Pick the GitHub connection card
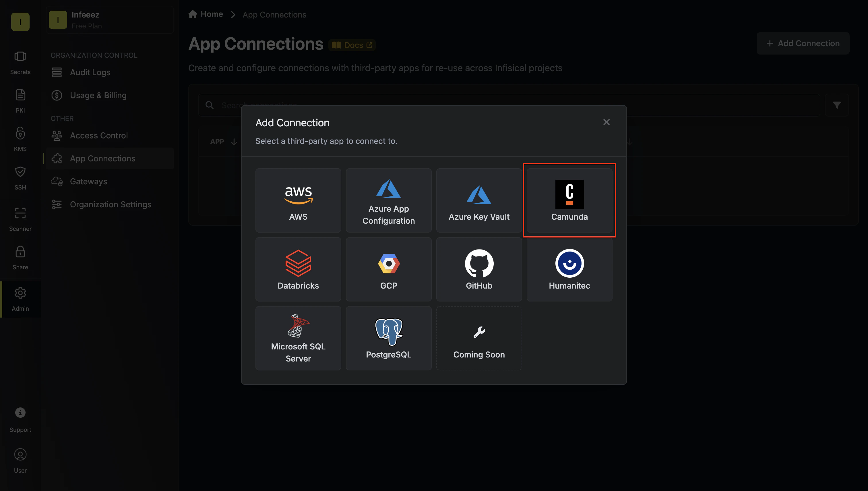868x491 pixels. pyautogui.click(x=479, y=269)
